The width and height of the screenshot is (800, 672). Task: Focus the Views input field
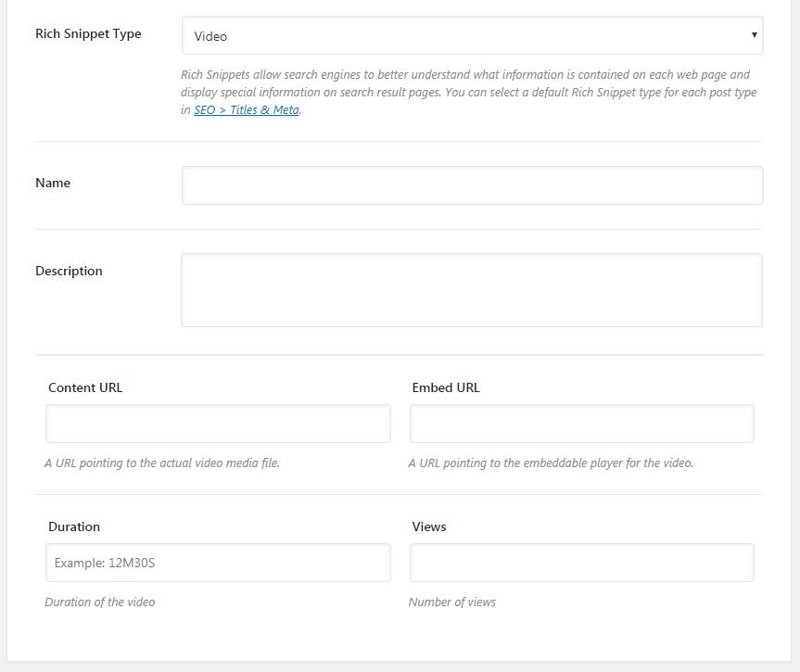coord(581,563)
